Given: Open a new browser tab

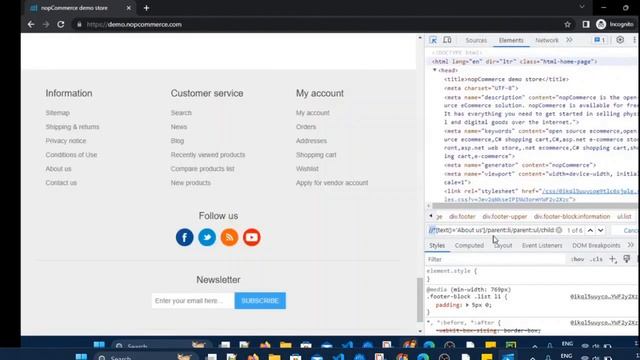Looking at the screenshot, I should tap(147, 8).
